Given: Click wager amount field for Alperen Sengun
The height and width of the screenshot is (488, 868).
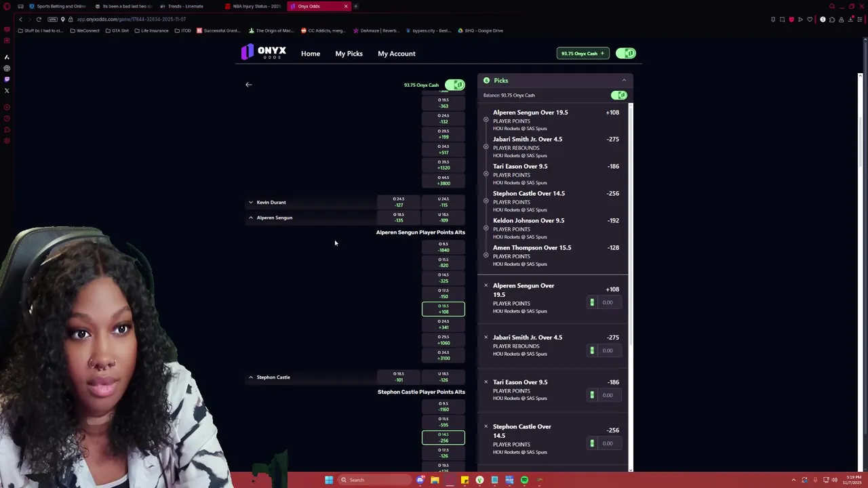Looking at the screenshot, I should coord(608,302).
